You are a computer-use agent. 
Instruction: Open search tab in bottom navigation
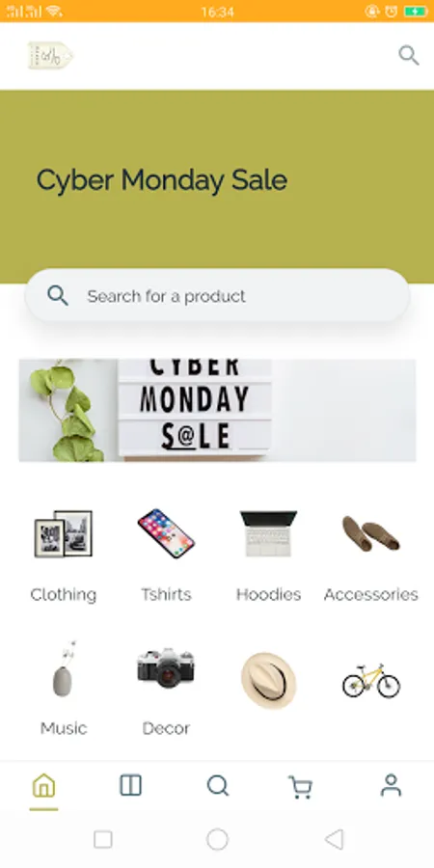tap(218, 785)
